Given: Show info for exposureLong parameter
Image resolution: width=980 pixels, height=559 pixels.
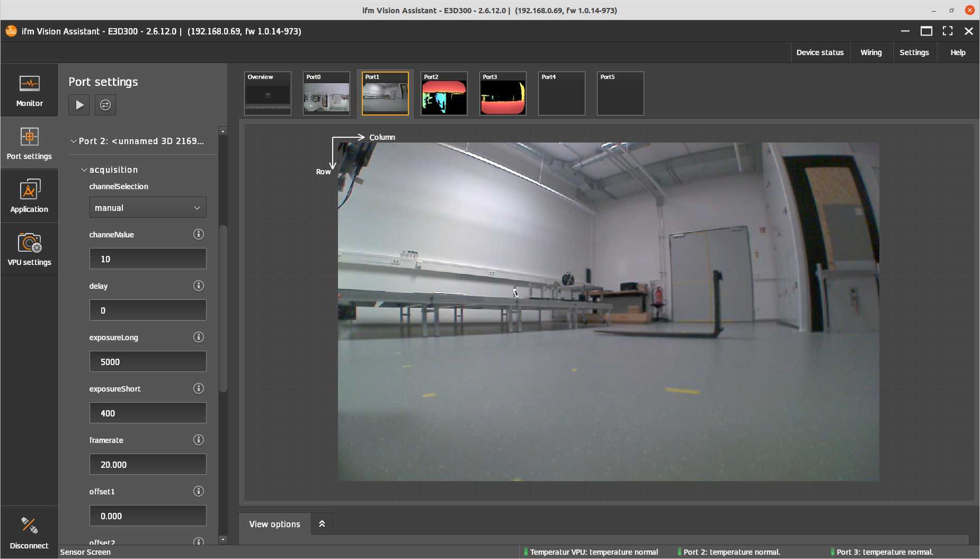Looking at the screenshot, I should click(x=199, y=337).
